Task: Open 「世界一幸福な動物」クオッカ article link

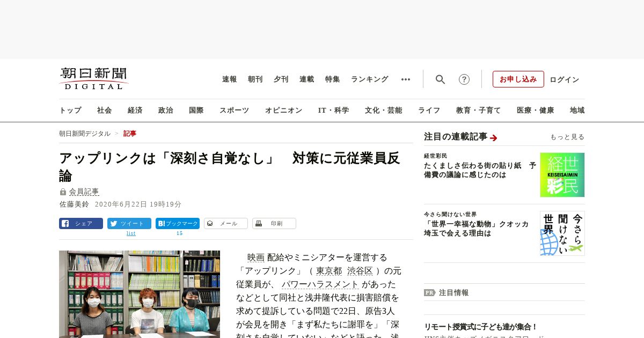Action: point(477,229)
